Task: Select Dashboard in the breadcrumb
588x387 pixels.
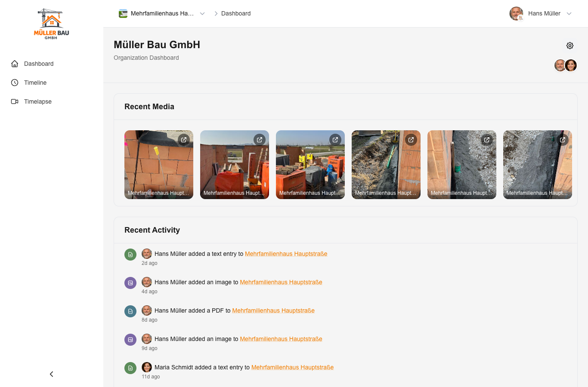Action: click(235, 13)
